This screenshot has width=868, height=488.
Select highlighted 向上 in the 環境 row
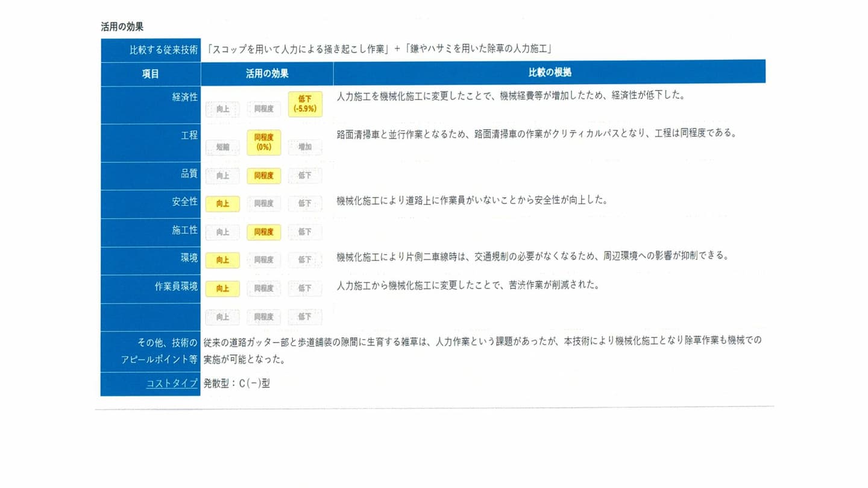pyautogui.click(x=222, y=260)
